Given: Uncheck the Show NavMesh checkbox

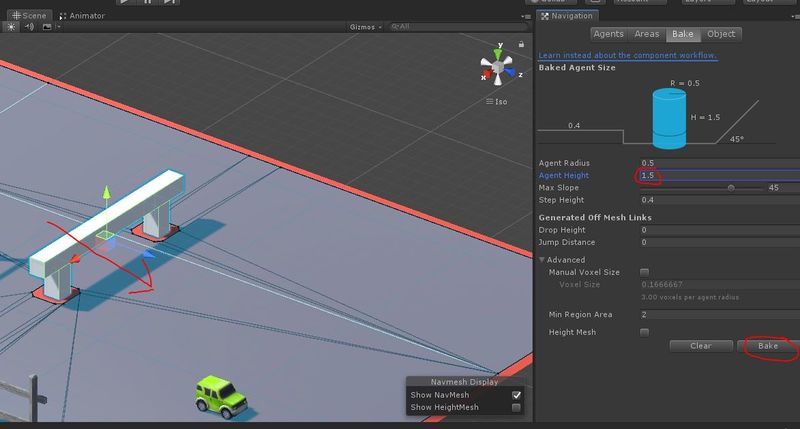Looking at the screenshot, I should 516,395.
